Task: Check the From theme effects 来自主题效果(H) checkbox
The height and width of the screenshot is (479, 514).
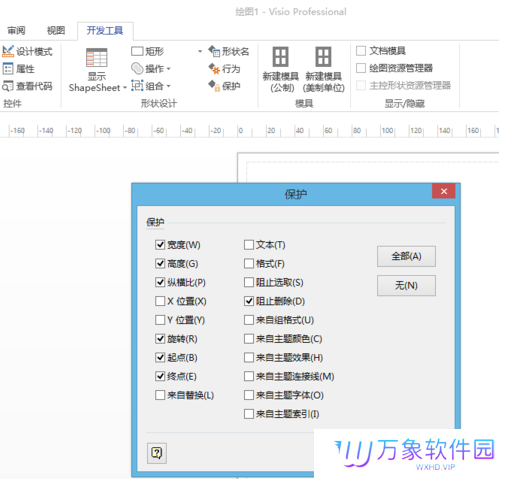Action: click(x=249, y=357)
